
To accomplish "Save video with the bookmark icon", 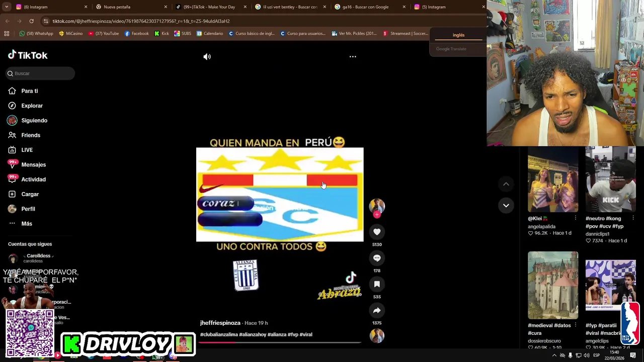I will pyautogui.click(x=377, y=284).
